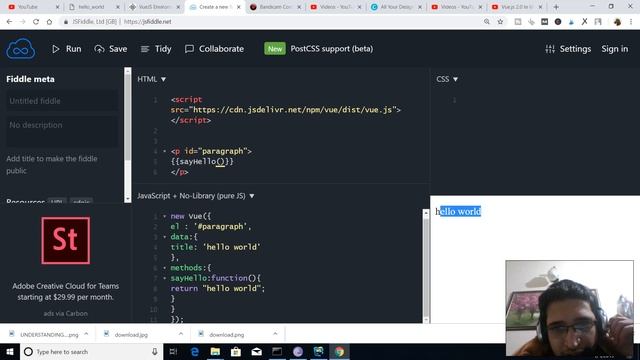Run the fiddle code

tap(67, 49)
